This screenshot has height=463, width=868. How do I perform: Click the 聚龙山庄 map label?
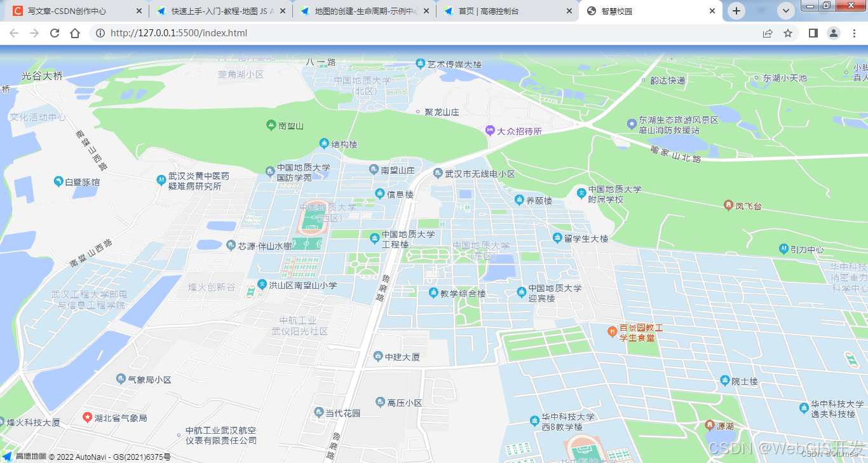coord(442,112)
